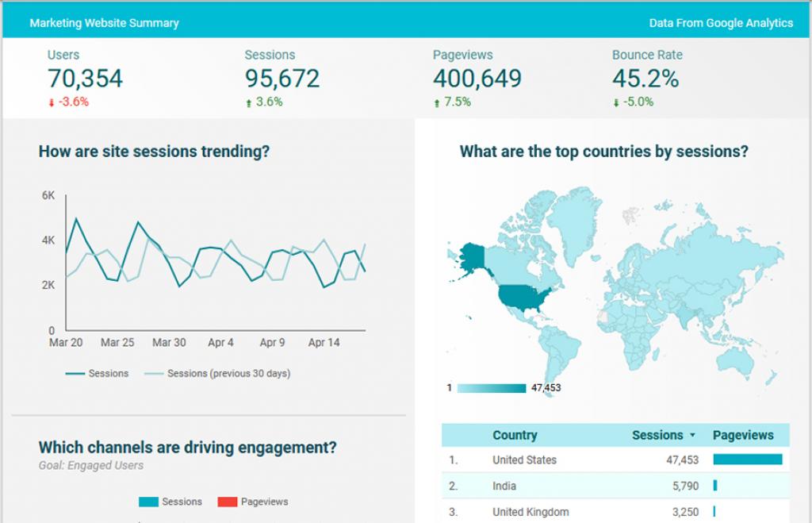Click the Pageviews value 400,649
Screen dimensions: 812x523
477,79
